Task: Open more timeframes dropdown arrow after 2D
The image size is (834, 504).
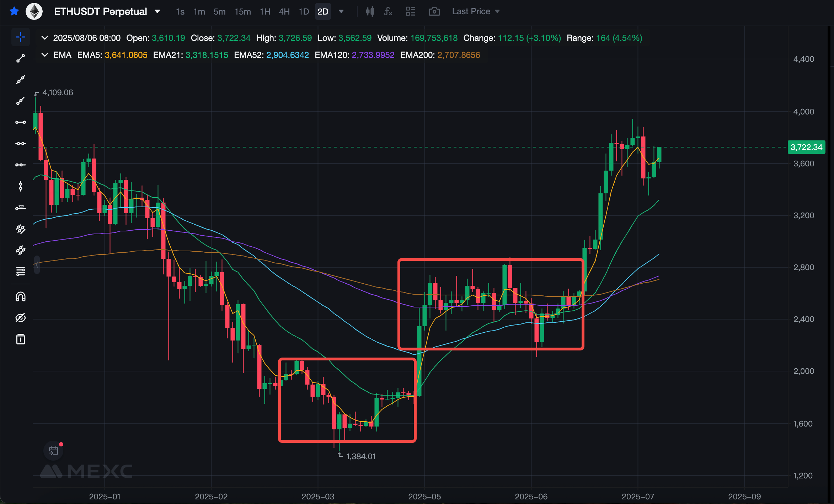Action: coord(341,12)
